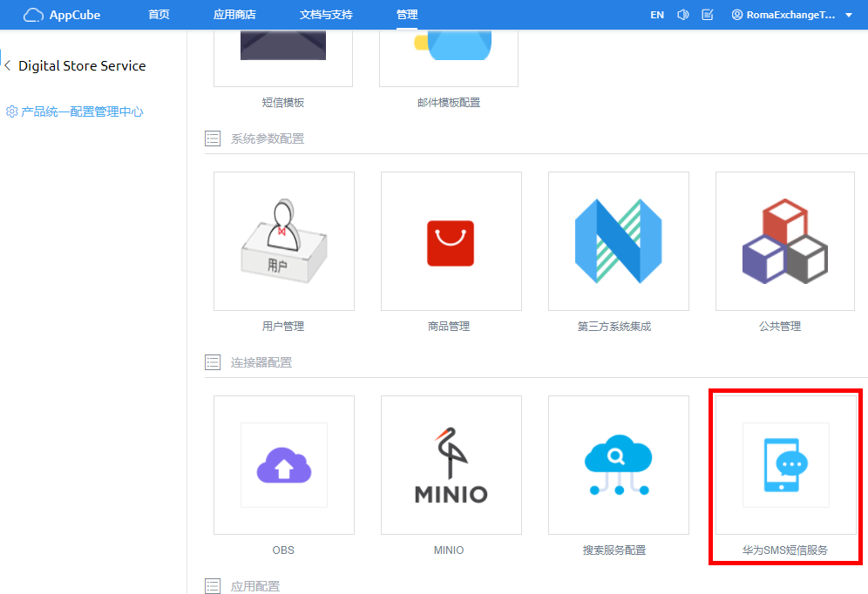The height and width of the screenshot is (594, 868).
Task: Click the feedback edit note icon
Action: 708,15
